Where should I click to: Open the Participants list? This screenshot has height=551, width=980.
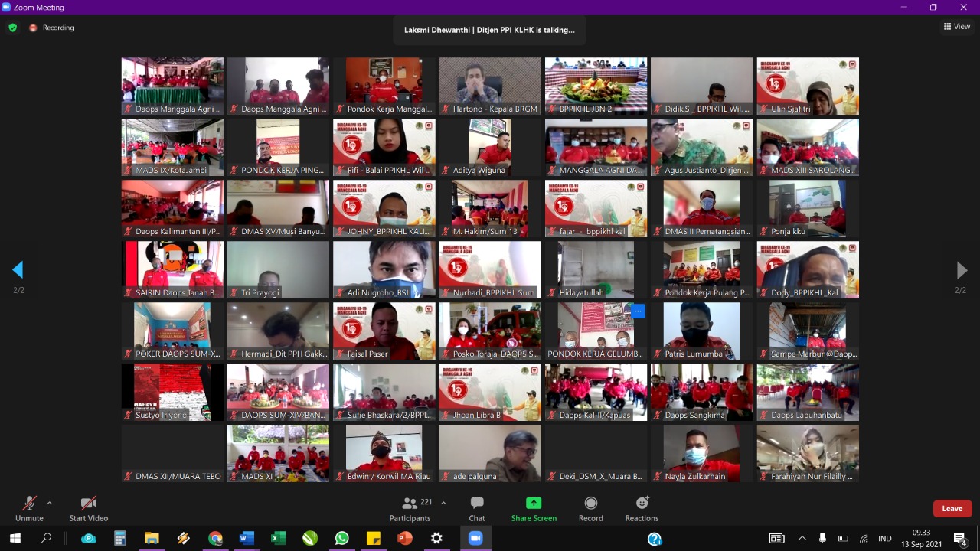[x=410, y=509]
